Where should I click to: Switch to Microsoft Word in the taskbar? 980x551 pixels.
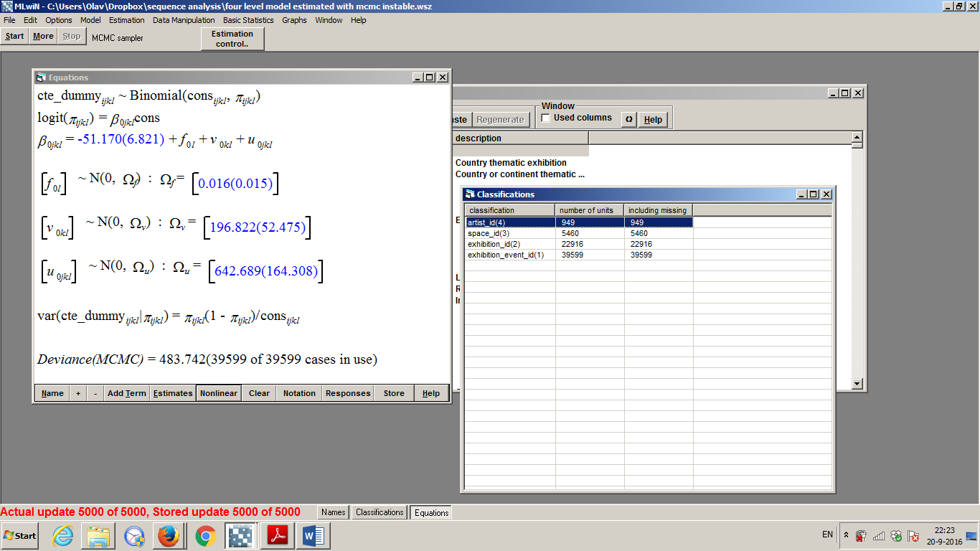pos(313,535)
